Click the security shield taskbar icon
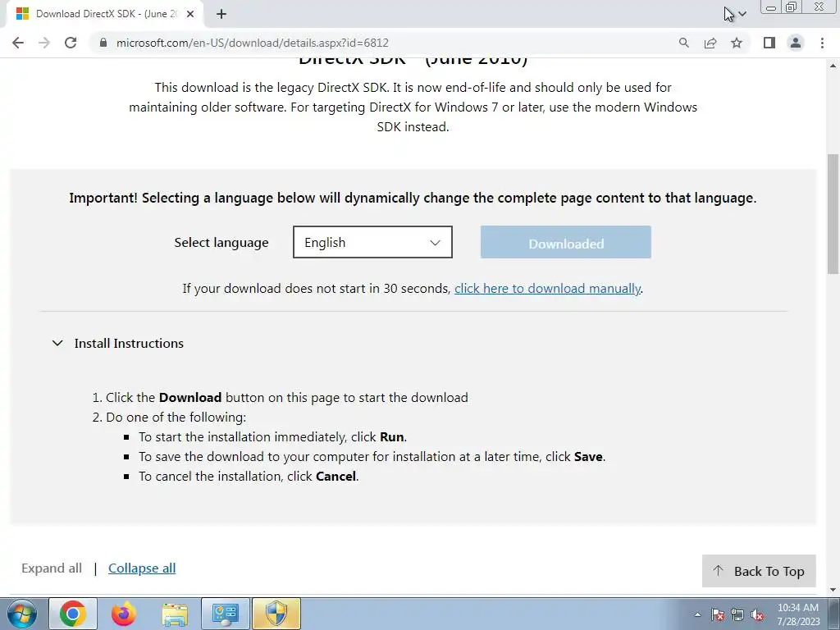 tap(276, 614)
